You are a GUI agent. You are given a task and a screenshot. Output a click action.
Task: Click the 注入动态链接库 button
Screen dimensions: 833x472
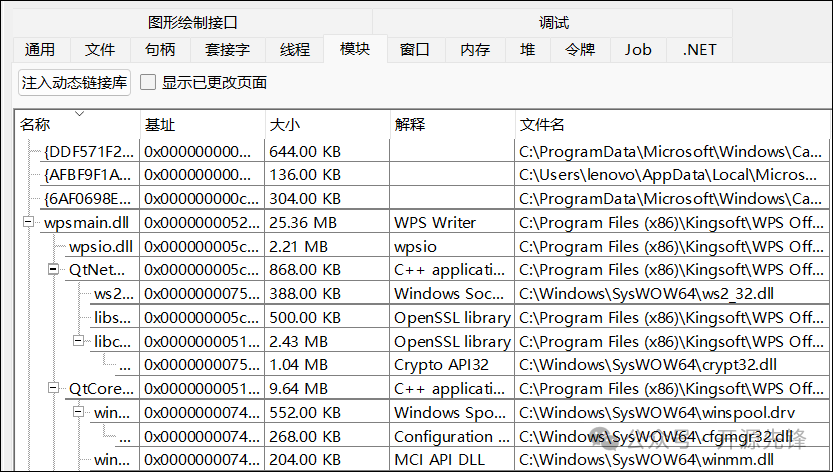pyautogui.click(x=75, y=83)
